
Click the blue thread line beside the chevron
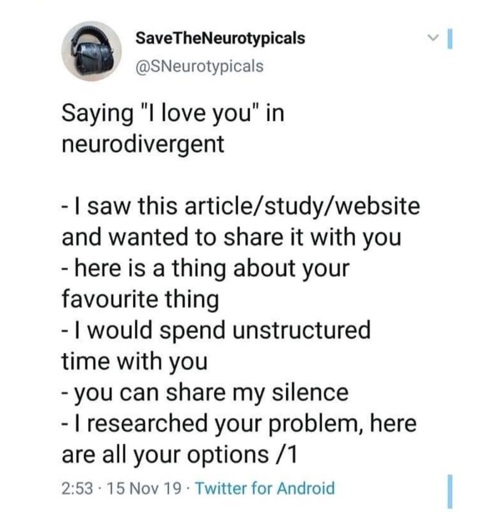pos(450,39)
